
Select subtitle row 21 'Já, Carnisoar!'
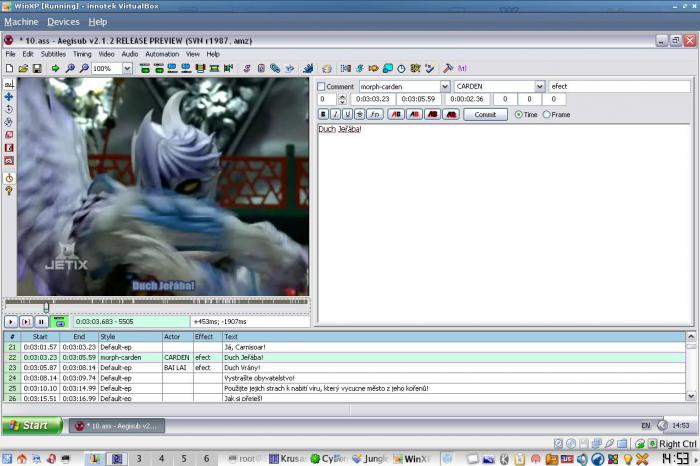tap(344, 347)
